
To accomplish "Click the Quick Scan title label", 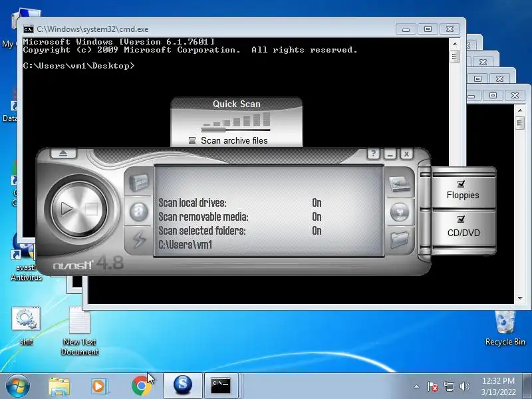I will [237, 104].
